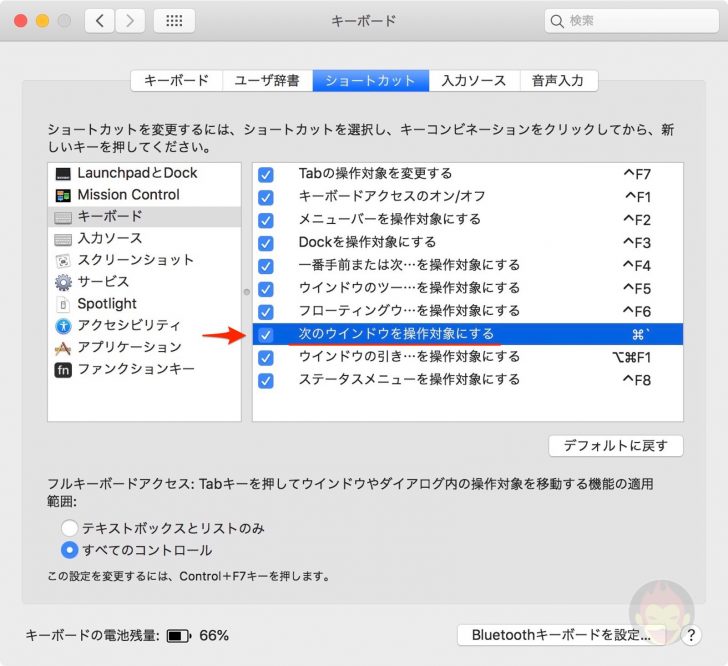Click the アプリケーション category icon
This screenshot has width=728, height=666.
[63, 348]
